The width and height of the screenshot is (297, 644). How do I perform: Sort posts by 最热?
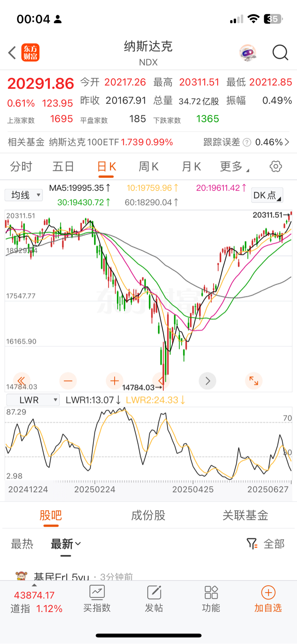point(22,544)
